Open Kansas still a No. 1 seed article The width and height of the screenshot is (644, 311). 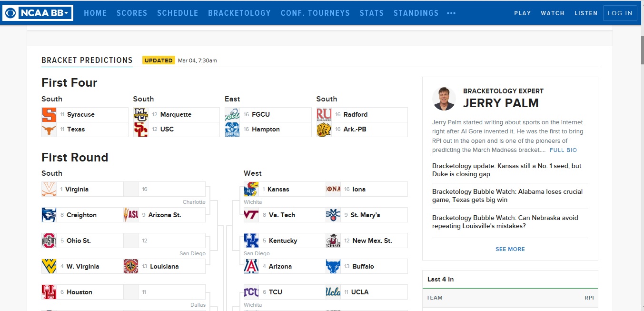coord(507,170)
